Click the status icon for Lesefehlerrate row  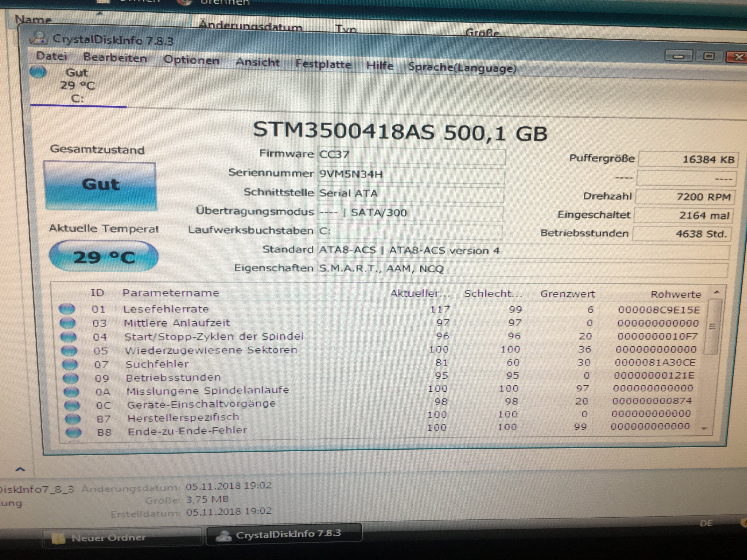pyautogui.click(x=67, y=309)
